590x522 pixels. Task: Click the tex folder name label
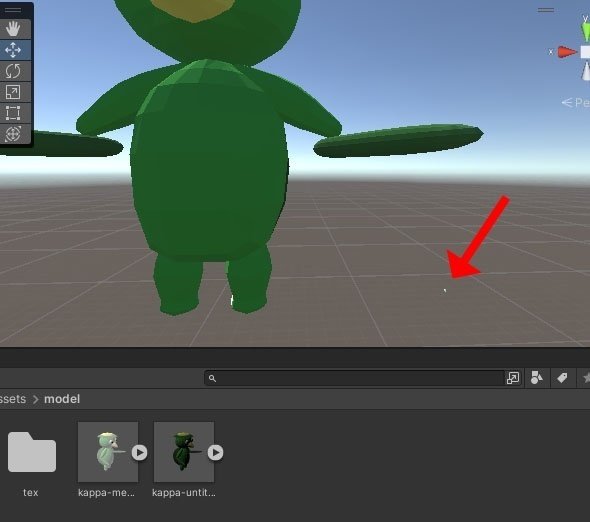pyautogui.click(x=30, y=492)
